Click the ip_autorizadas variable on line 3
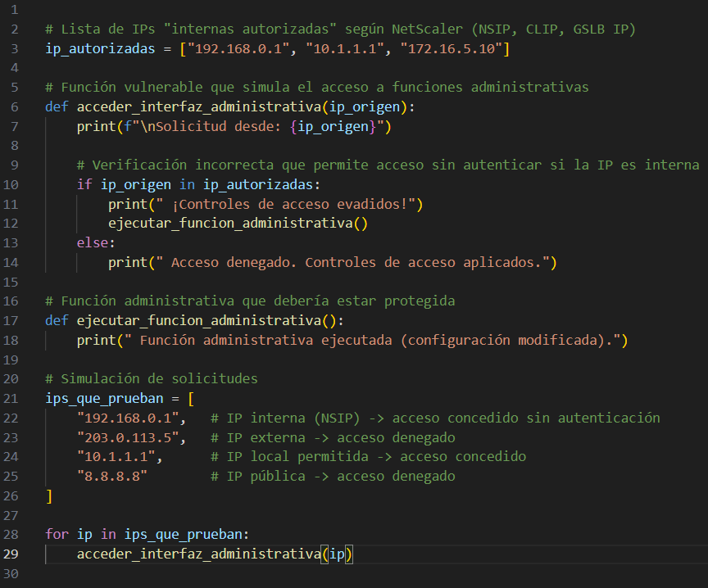The height and width of the screenshot is (588, 708). [100, 49]
